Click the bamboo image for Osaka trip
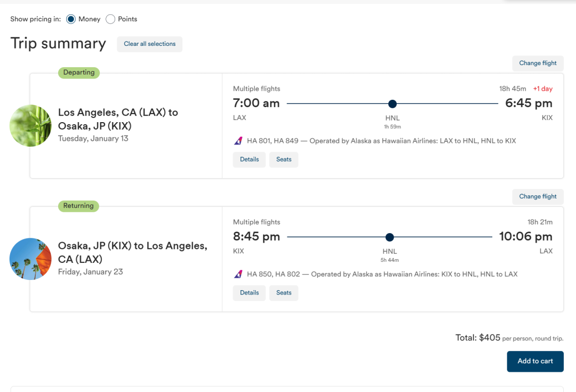 coord(30,126)
